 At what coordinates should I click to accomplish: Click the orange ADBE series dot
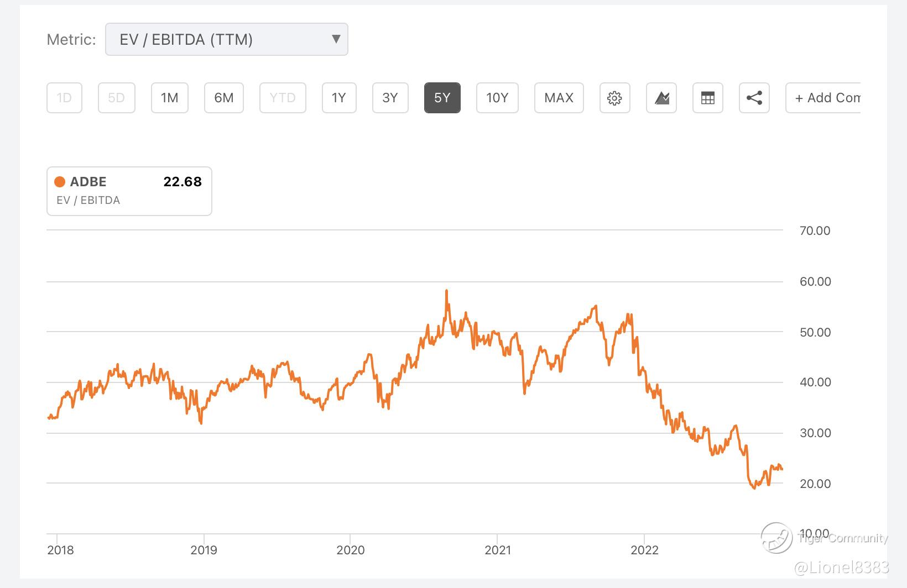coord(60,182)
